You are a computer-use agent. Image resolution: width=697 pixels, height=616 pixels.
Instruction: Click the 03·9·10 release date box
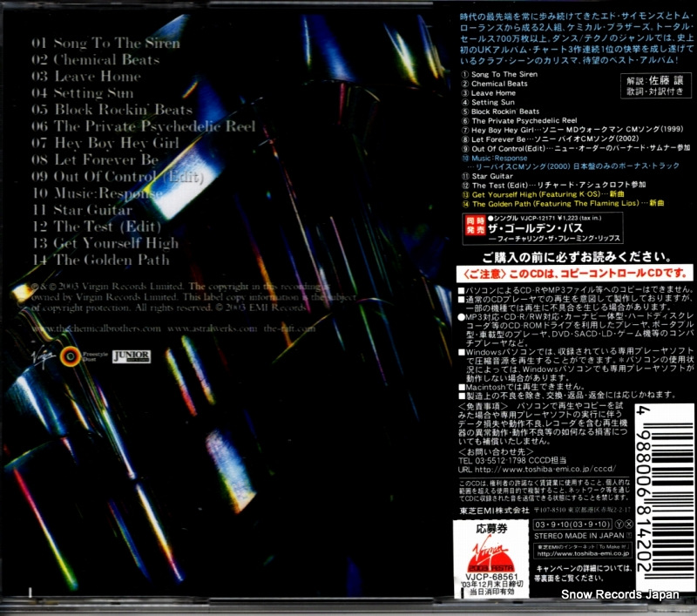[573, 525]
